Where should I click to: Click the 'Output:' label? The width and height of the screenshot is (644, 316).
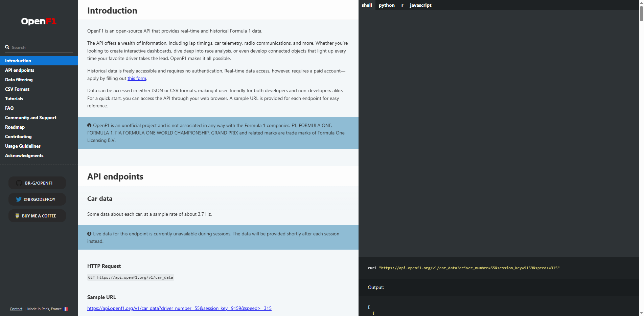point(376,287)
